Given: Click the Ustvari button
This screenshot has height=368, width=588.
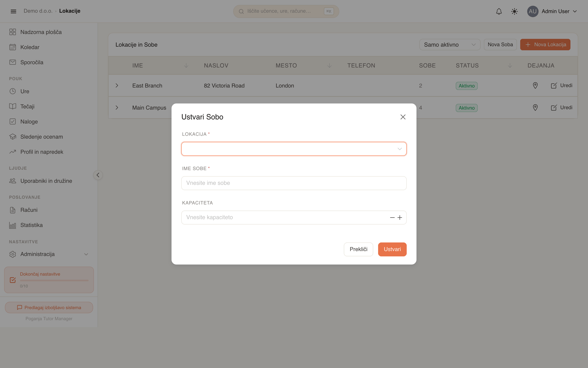Looking at the screenshot, I should [x=392, y=249].
